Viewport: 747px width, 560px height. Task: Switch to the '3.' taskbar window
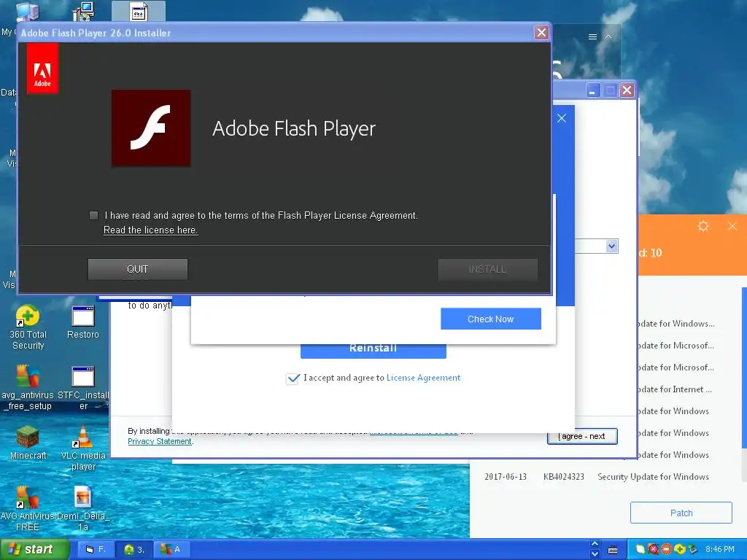point(134,550)
